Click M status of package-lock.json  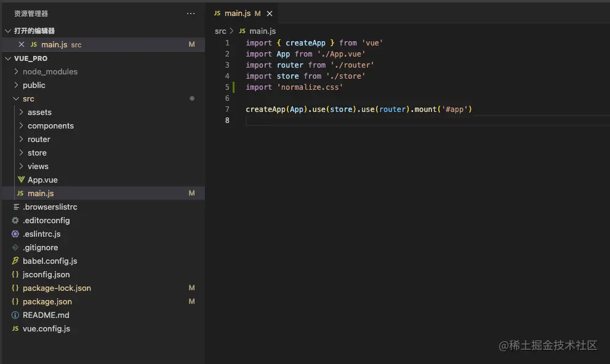click(191, 288)
